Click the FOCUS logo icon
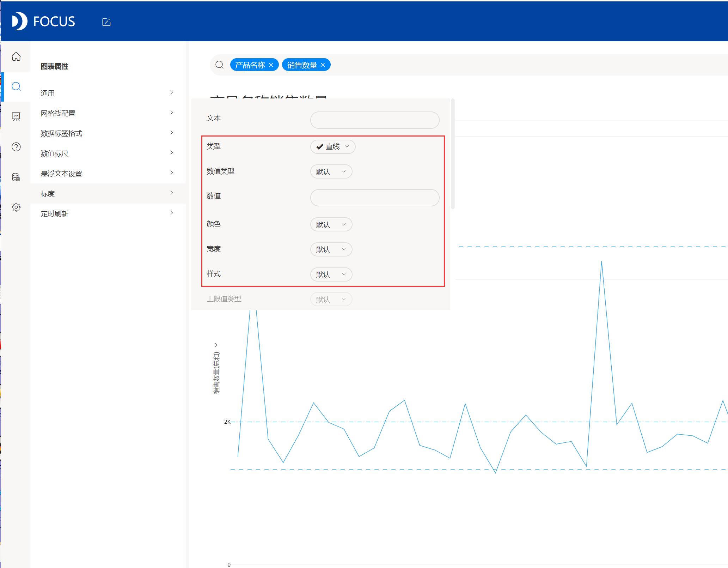 19,21
